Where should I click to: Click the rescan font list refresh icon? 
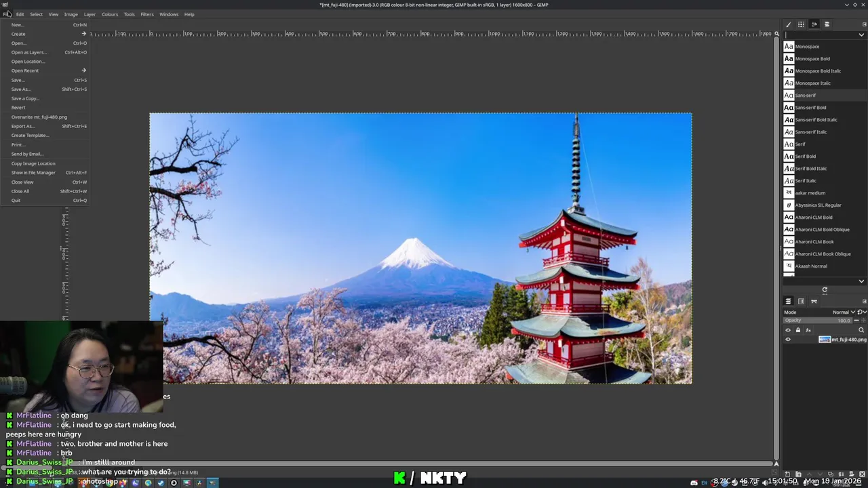pyautogui.click(x=825, y=290)
